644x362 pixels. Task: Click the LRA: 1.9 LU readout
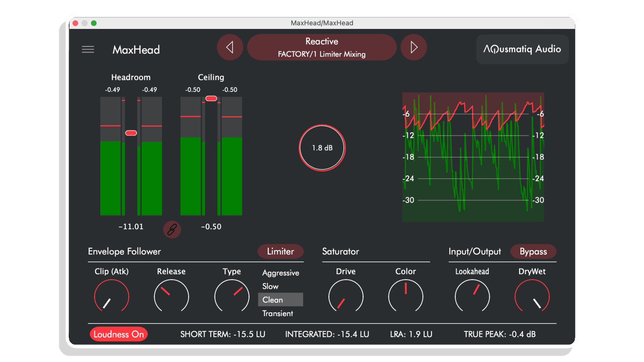(x=411, y=334)
